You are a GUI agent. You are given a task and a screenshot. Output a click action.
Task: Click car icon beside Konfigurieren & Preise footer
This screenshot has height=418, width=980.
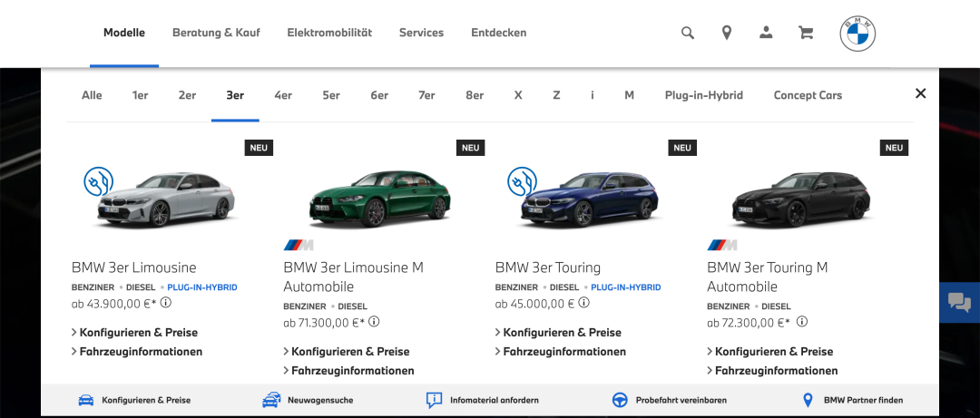point(86,400)
